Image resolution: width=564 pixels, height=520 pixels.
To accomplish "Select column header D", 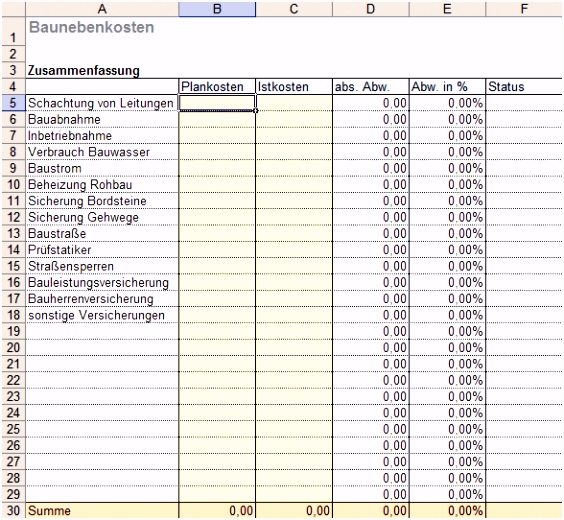I will click(x=370, y=9).
